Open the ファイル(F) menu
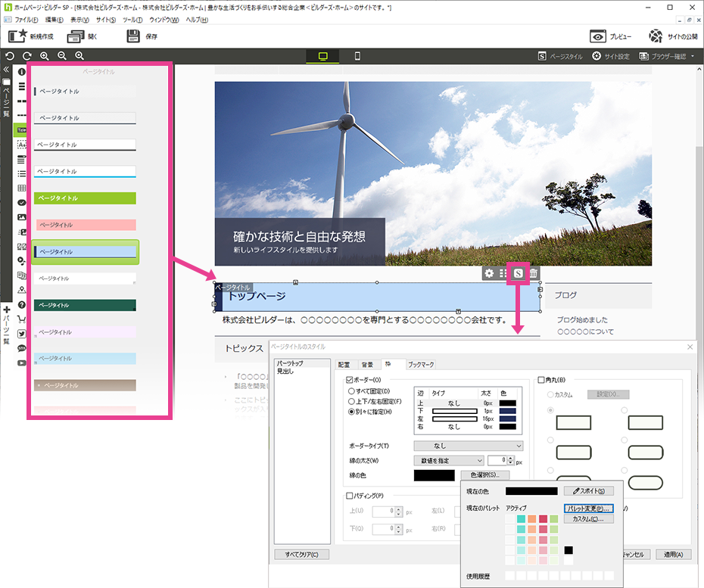 coord(26,20)
